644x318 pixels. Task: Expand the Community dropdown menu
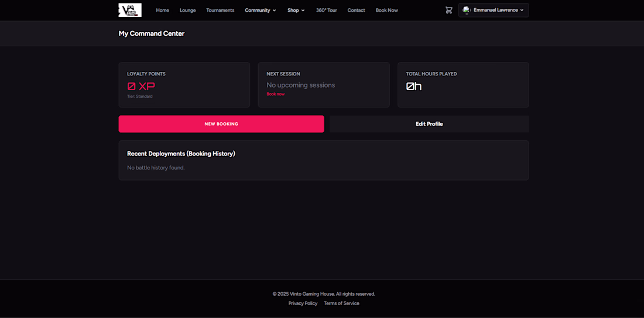click(261, 11)
